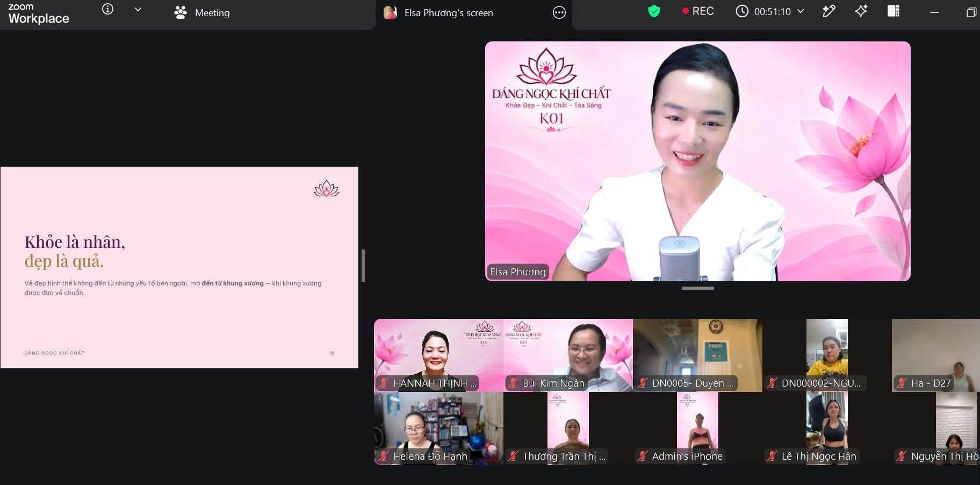Open the AI Companion sparkle icon

[x=861, y=11]
